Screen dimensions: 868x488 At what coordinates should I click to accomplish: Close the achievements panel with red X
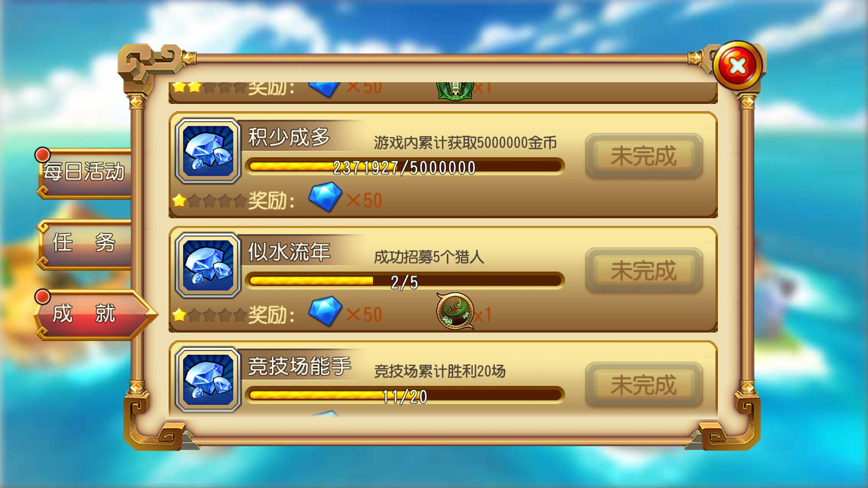pyautogui.click(x=738, y=66)
